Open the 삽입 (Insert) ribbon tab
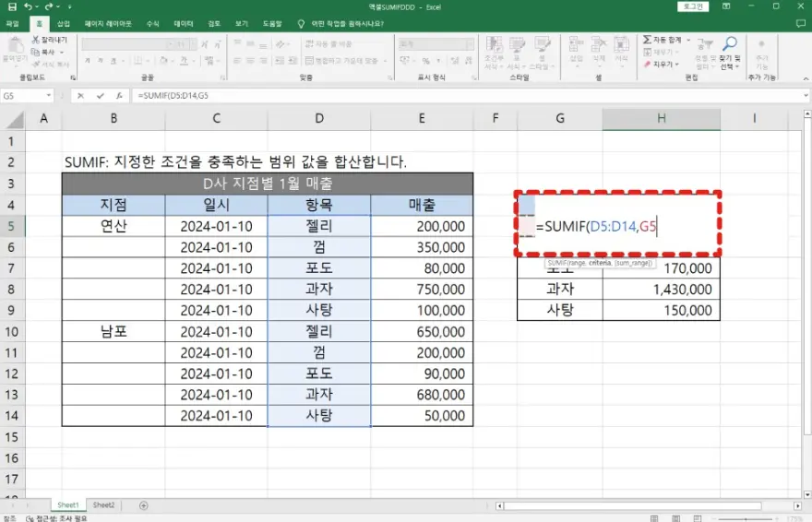 tap(63, 23)
